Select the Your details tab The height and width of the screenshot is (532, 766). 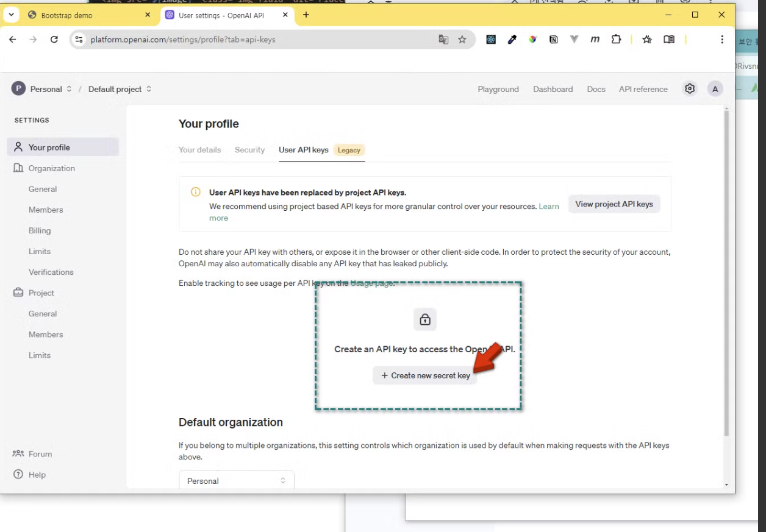click(x=199, y=150)
